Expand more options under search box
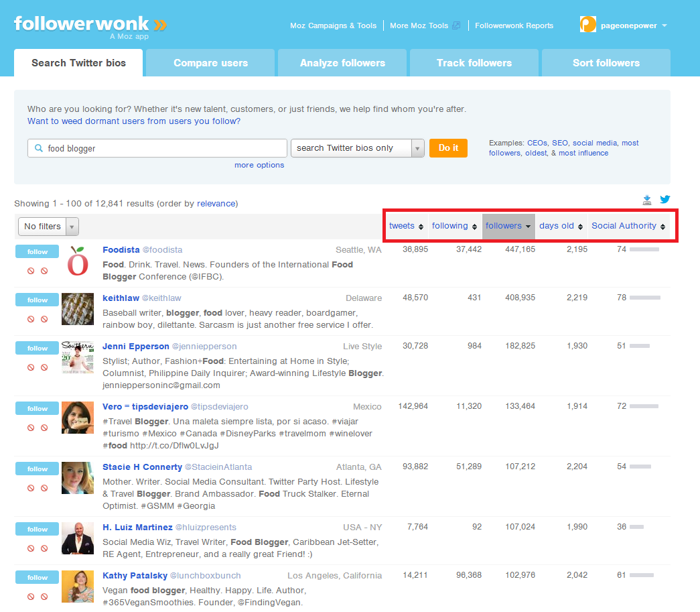 point(259,165)
